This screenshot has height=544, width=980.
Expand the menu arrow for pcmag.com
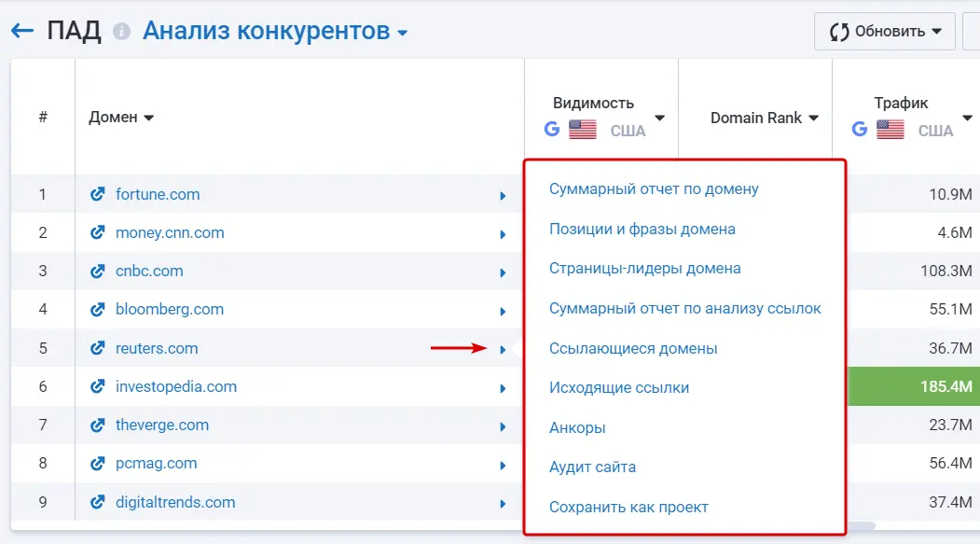(x=503, y=466)
